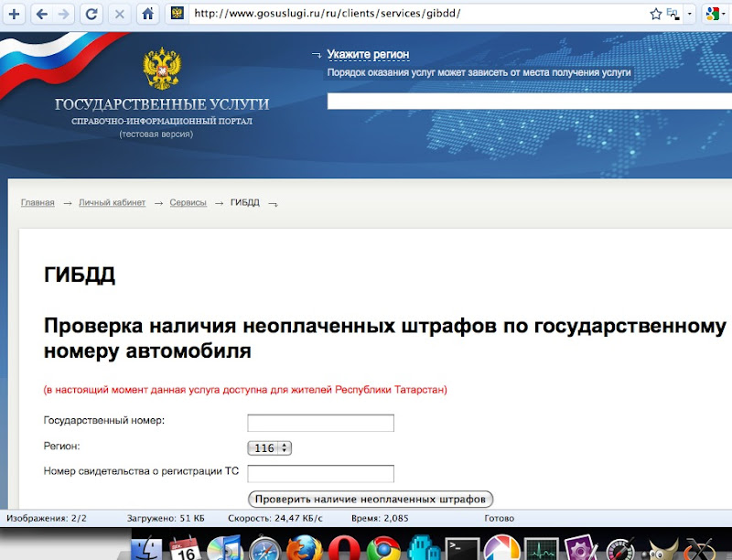Stop loading with the X toolbar button
The height and width of the screenshot is (560, 732).
120,14
